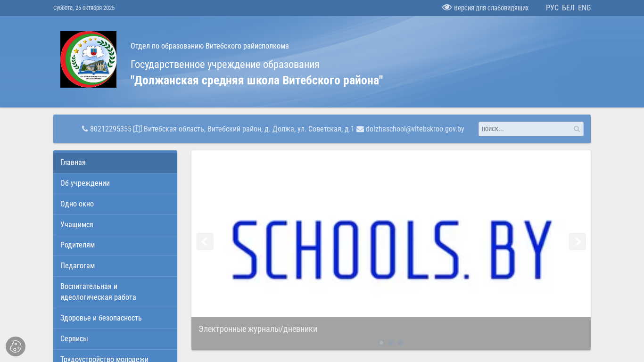
Task: Click the search input field
Action: (x=531, y=129)
